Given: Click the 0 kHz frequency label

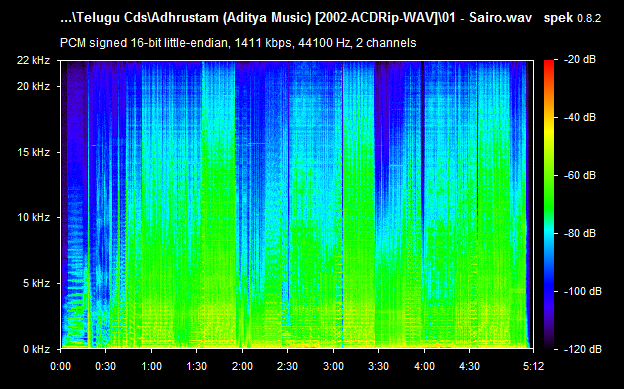Looking at the screenshot, I should pos(36,349).
